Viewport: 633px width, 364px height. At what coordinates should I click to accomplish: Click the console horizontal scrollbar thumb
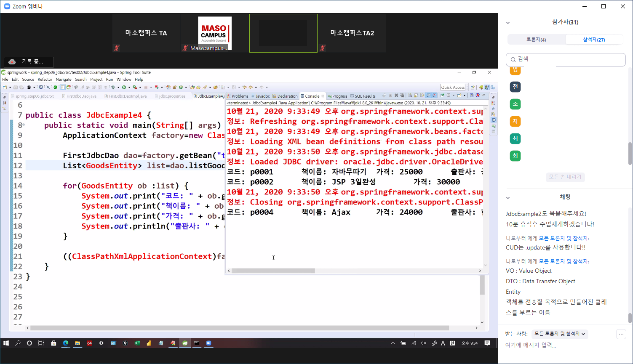click(273, 271)
